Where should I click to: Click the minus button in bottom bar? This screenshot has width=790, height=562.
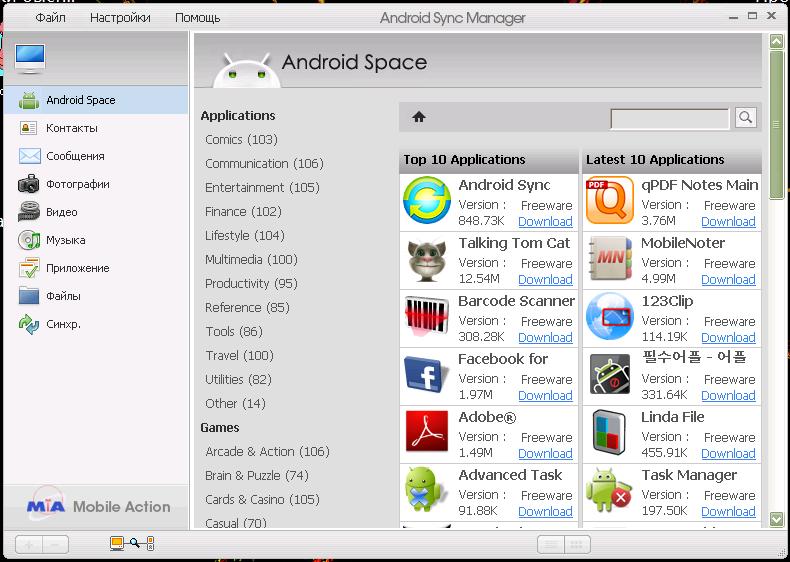(55, 544)
